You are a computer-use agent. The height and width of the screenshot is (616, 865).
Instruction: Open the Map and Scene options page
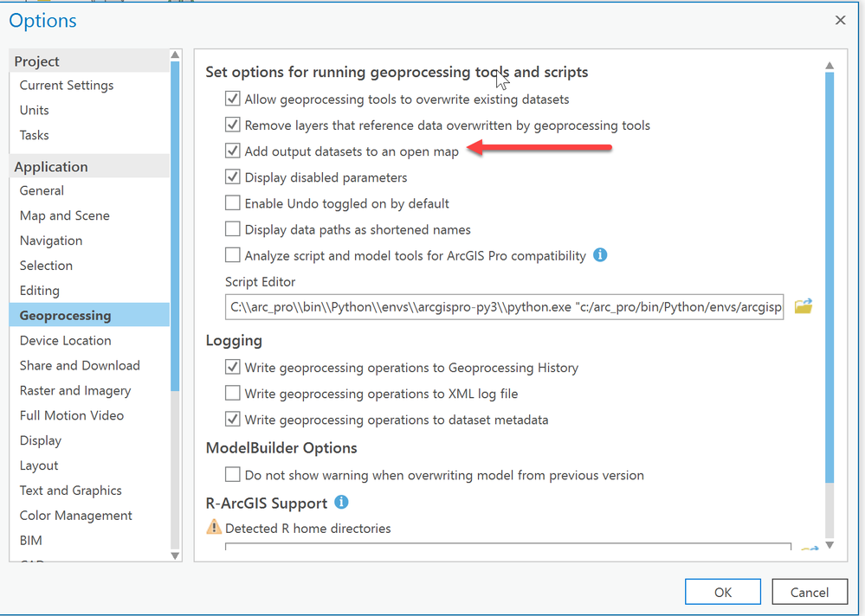[65, 215]
